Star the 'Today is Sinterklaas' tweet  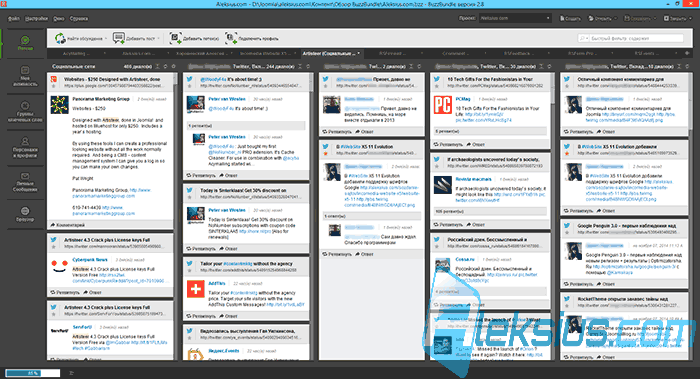pos(190,197)
